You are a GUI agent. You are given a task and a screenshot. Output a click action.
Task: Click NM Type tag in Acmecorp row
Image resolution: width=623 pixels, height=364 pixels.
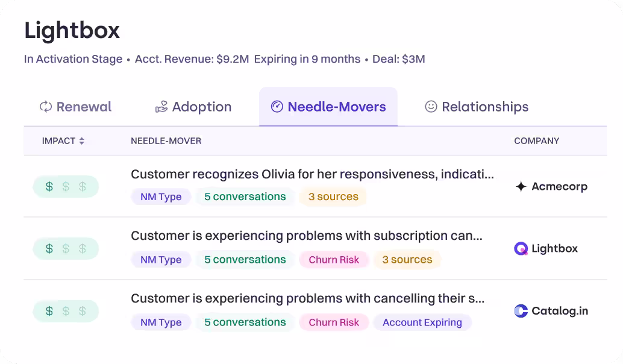pos(161,196)
